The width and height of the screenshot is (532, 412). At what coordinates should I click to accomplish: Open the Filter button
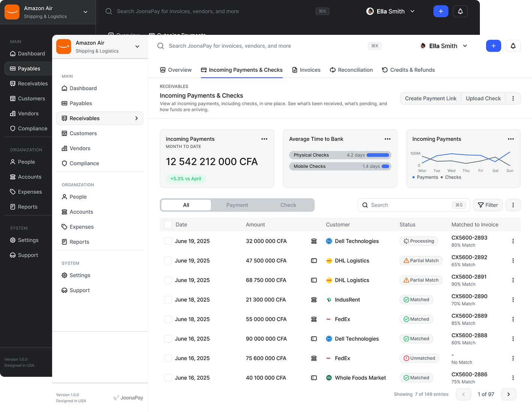pyautogui.click(x=488, y=205)
